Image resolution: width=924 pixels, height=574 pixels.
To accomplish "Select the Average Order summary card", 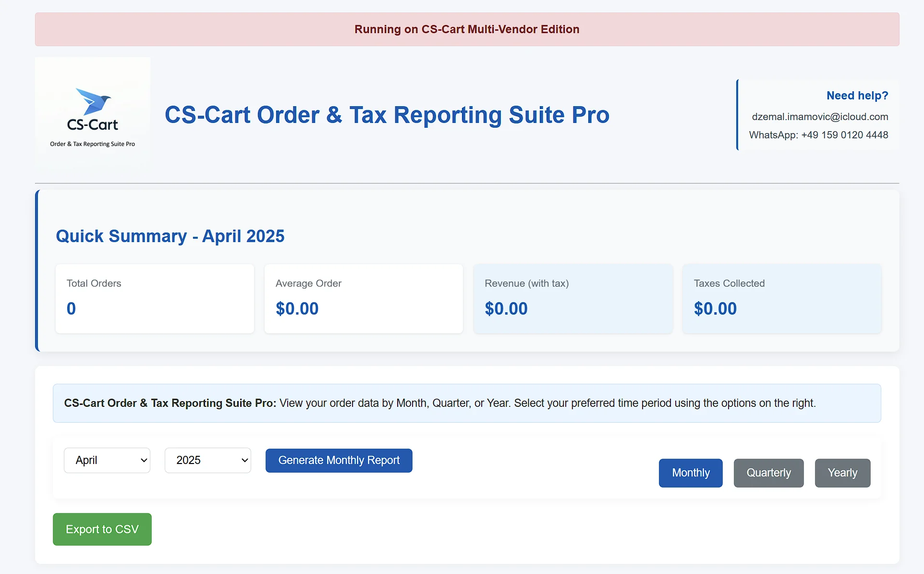I will click(x=364, y=298).
